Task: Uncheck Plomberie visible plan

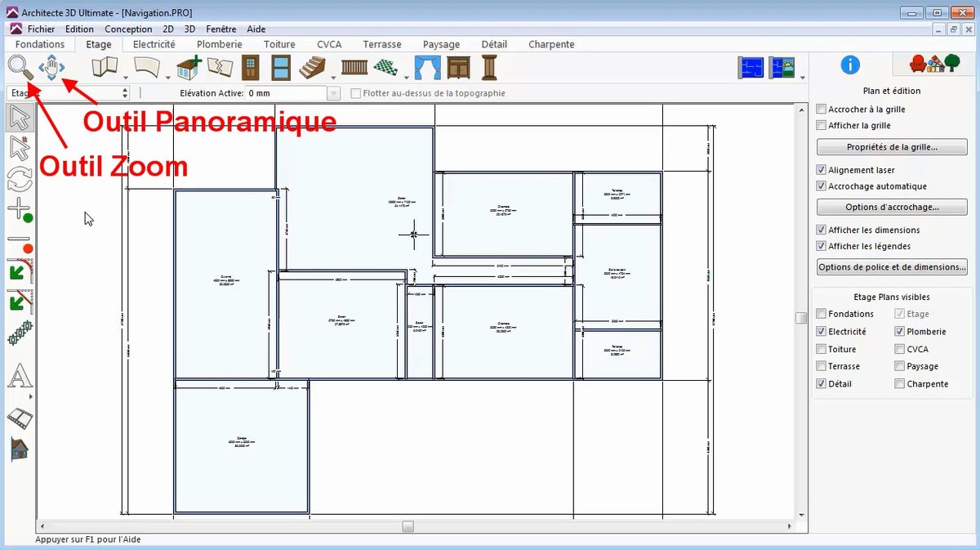Action: click(x=900, y=332)
